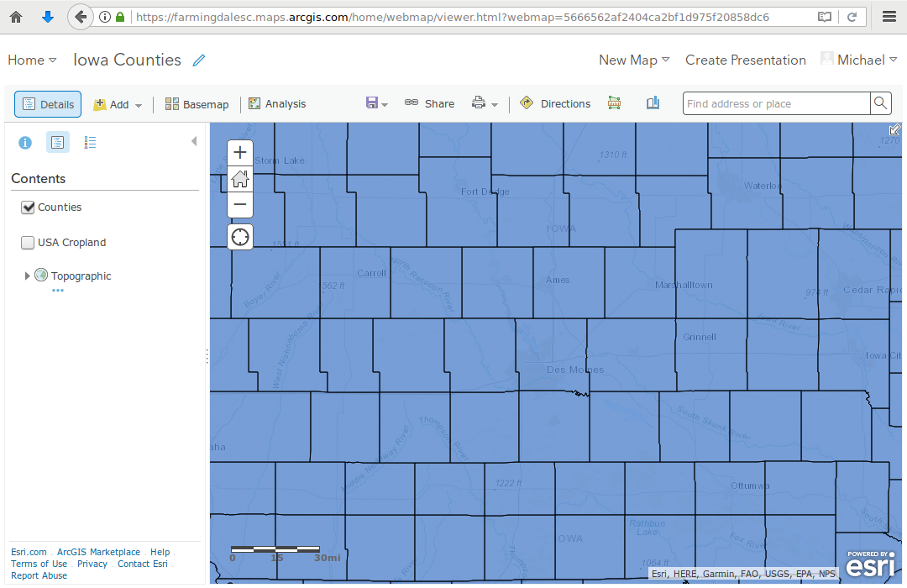Click Create Presentation

pyautogui.click(x=746, y=60)
